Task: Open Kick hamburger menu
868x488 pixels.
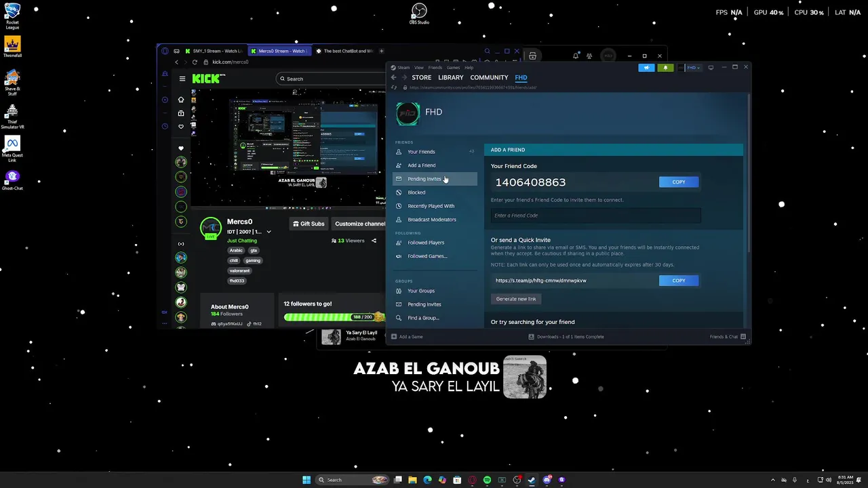Action: tap(182, 79)
